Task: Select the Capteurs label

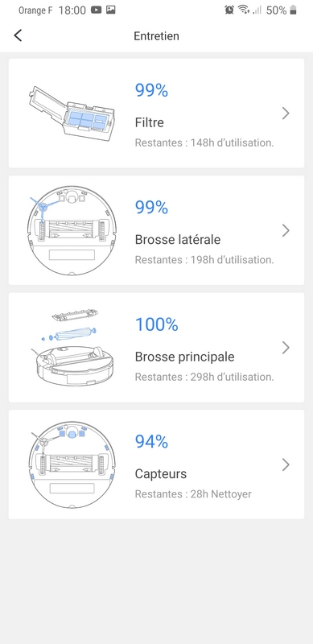Action: 161,473
